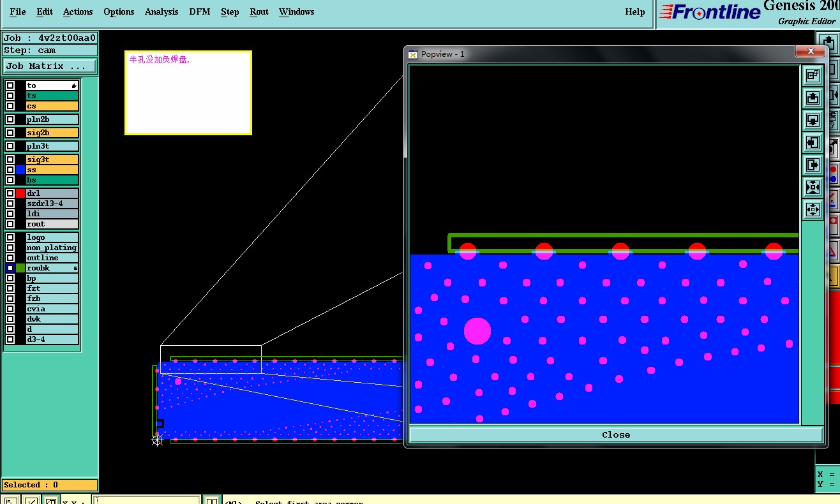Select the 'ldi' layer name

pyautogui.click(x=52, y=214)
